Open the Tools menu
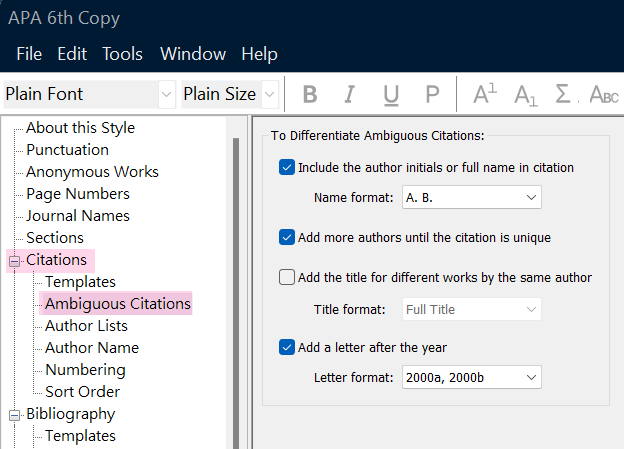The width and height of the screenshot is (624, 449). 122,54
